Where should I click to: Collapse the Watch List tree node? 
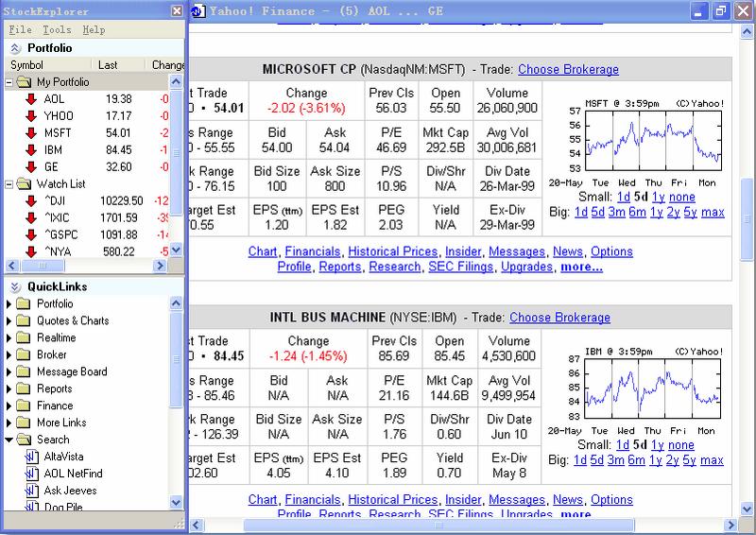[9, 184]
